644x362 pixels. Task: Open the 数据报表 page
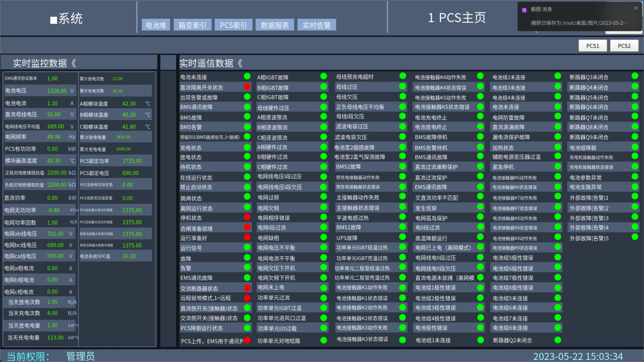click(x=274, y=24)
